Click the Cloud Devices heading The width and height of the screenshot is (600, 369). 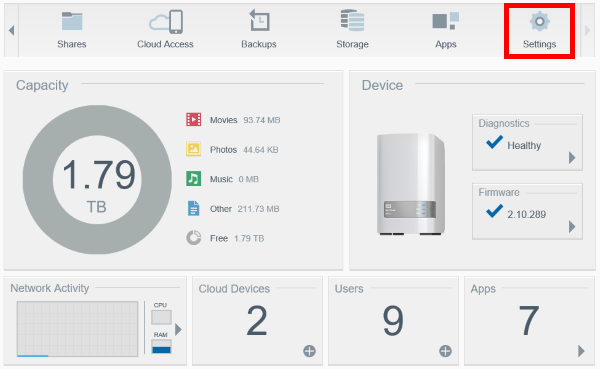tap(234, 289)
